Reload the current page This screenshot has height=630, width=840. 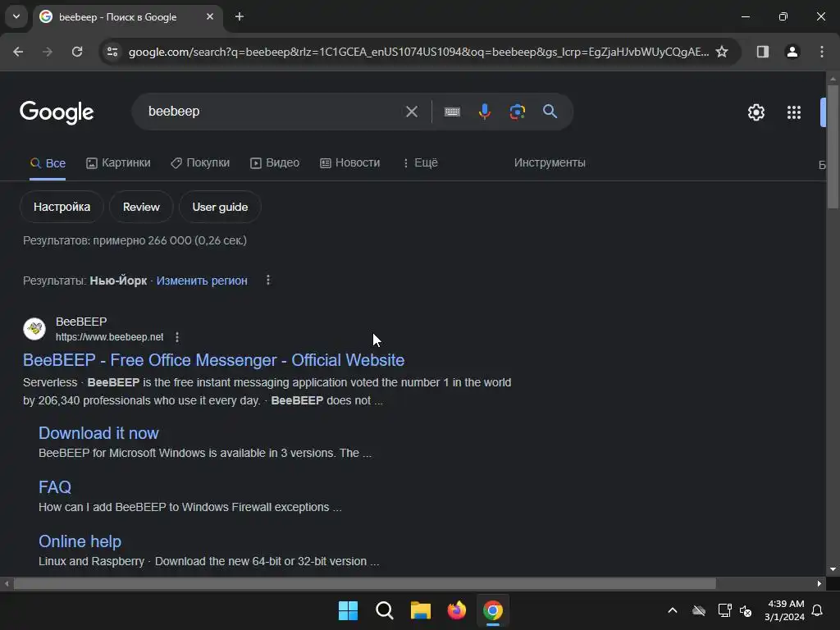point(77,52)
